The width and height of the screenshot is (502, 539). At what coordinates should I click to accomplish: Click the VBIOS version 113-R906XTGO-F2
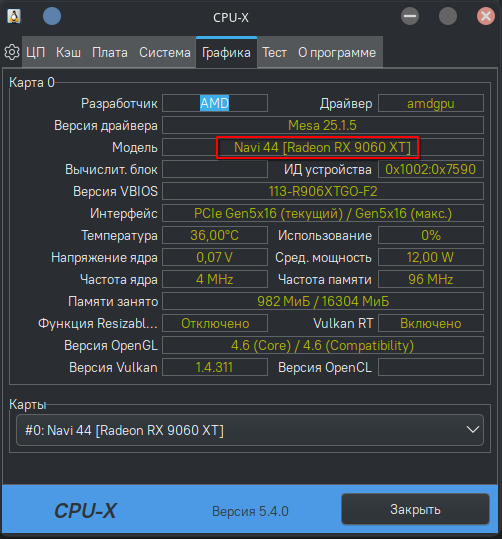coord(323,191)
